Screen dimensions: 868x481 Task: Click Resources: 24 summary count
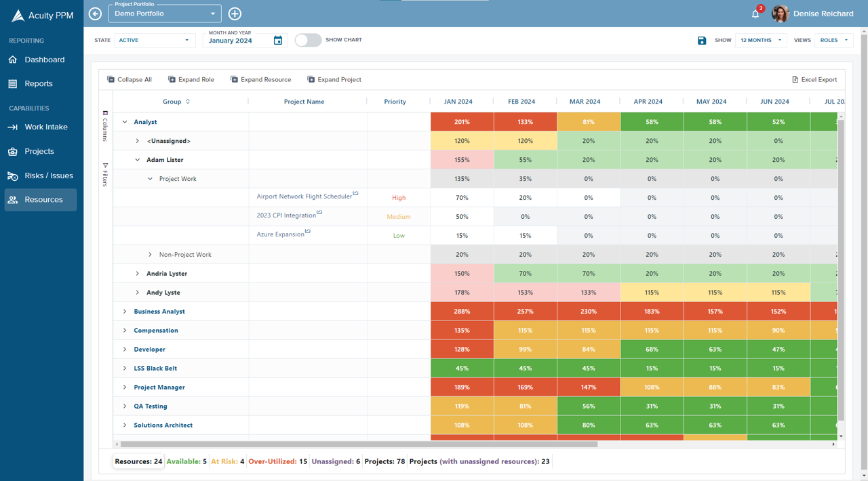point(138,461)
